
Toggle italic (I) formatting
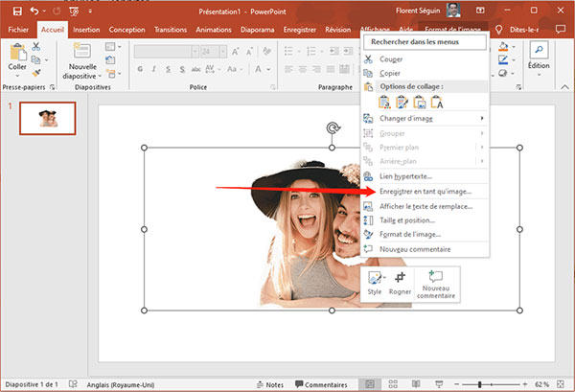[154, 69]
